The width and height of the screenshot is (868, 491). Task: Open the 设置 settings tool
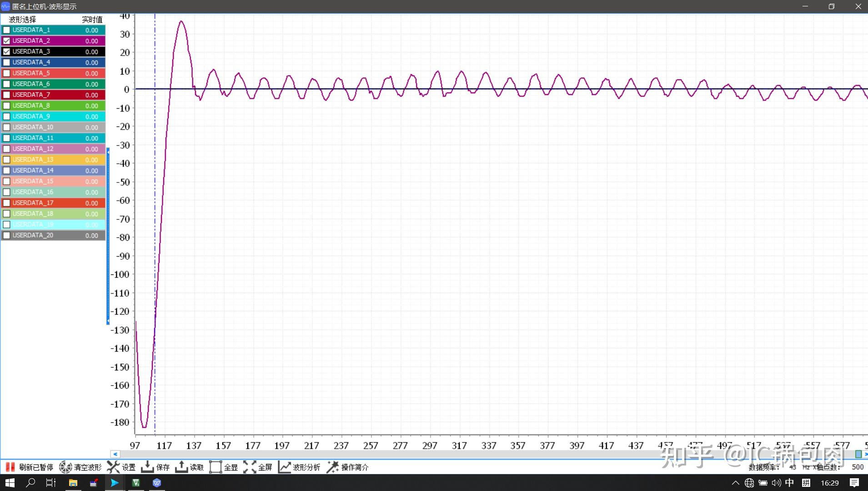121,467
